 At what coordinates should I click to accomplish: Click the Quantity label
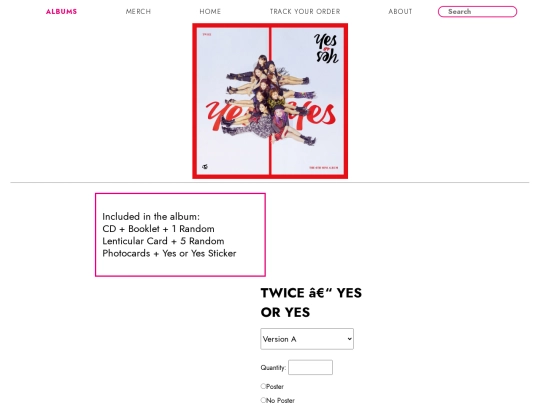(x=273, y=368)
